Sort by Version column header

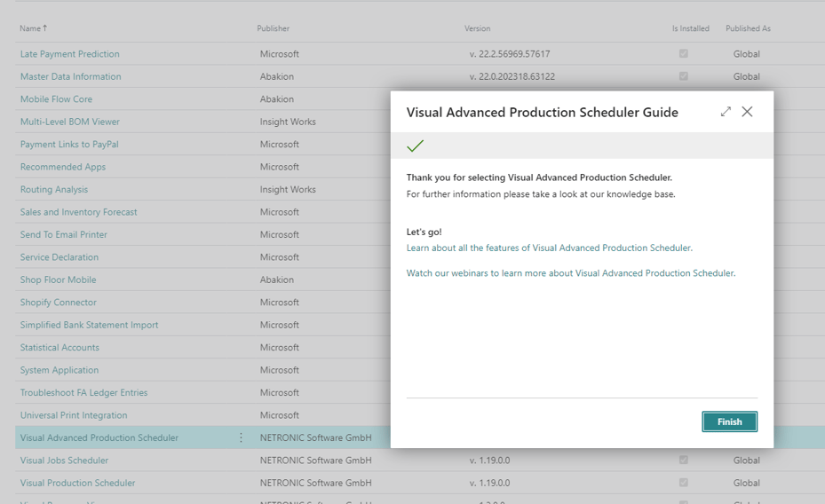[x=477, y=28]
